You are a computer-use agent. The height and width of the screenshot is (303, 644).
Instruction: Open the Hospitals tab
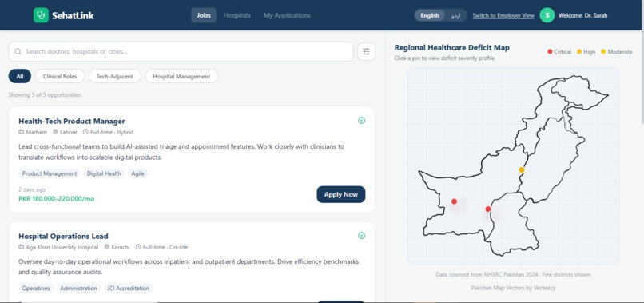tap(237, 15)
